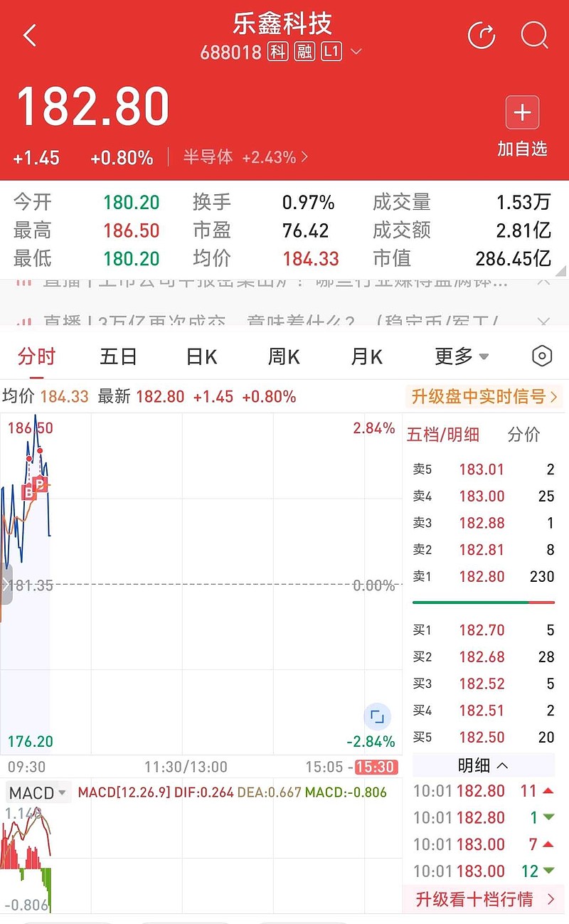Collapse the 明细 details section

[x=484, y=765]
